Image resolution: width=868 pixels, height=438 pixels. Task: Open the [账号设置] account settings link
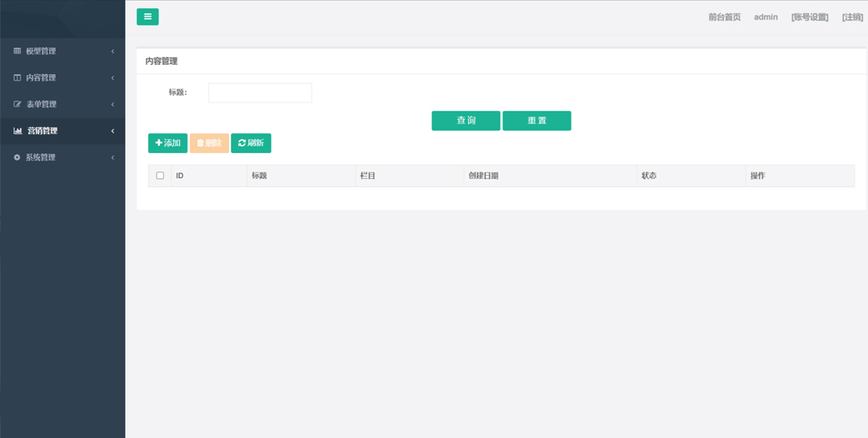[809, 17]
